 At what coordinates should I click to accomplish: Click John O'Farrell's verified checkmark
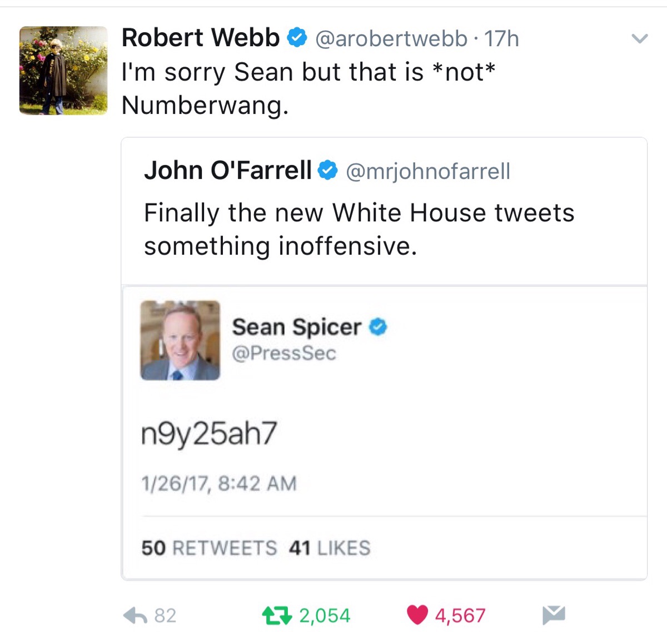tap(327, 171)
